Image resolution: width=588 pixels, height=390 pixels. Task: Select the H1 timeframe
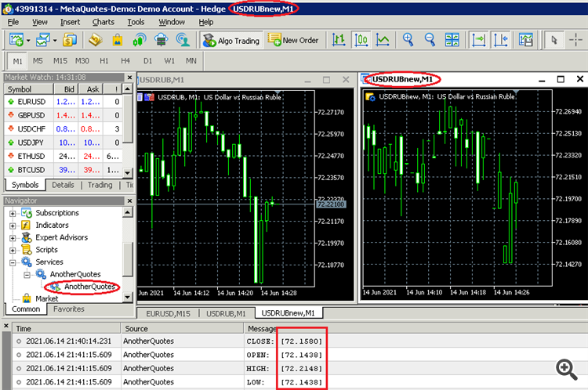point(103,60)
